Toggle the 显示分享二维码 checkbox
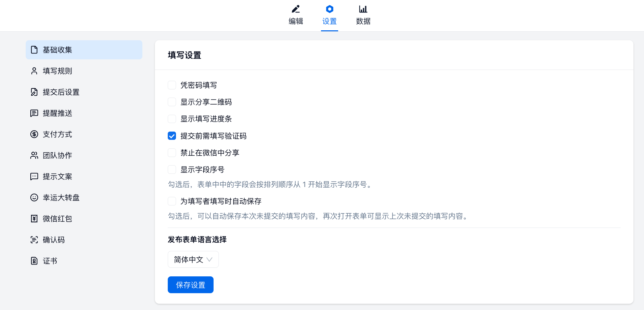Image resolution: width=644 pixels, height=310 pixels. [x=172, y=102]
